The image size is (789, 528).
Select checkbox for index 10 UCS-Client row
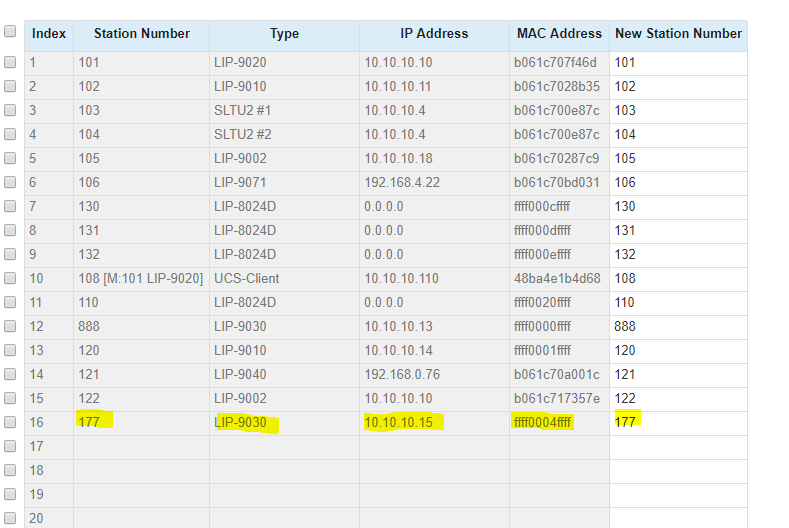[x=10, y=278]
